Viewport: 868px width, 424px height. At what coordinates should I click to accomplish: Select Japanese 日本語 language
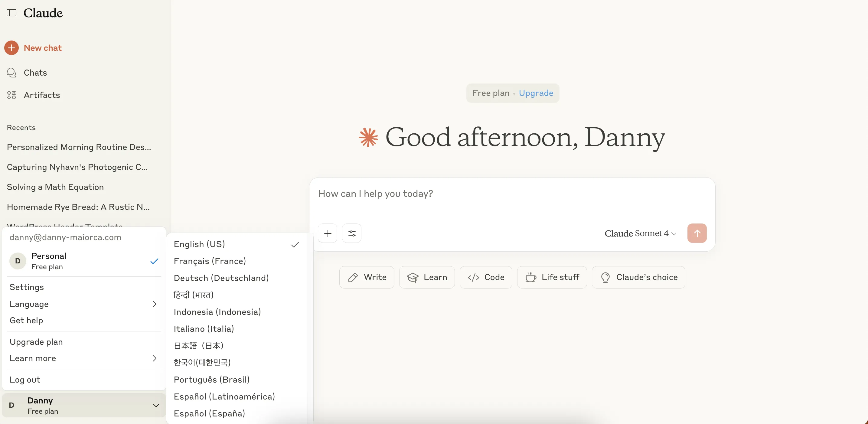click(x=237, y=346)
